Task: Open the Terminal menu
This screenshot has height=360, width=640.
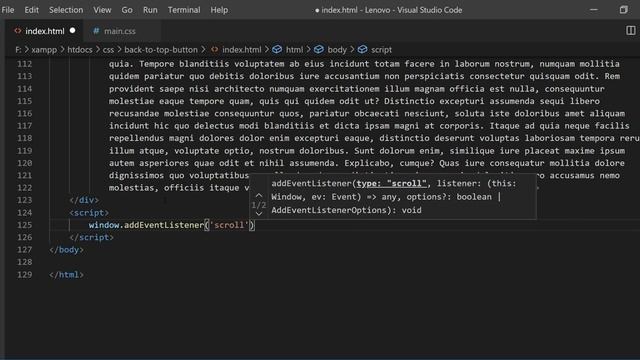Action: (184, 10)
